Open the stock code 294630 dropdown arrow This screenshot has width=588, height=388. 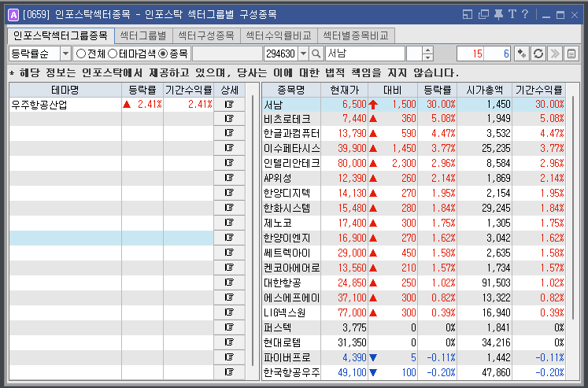(x=303, y=54)
